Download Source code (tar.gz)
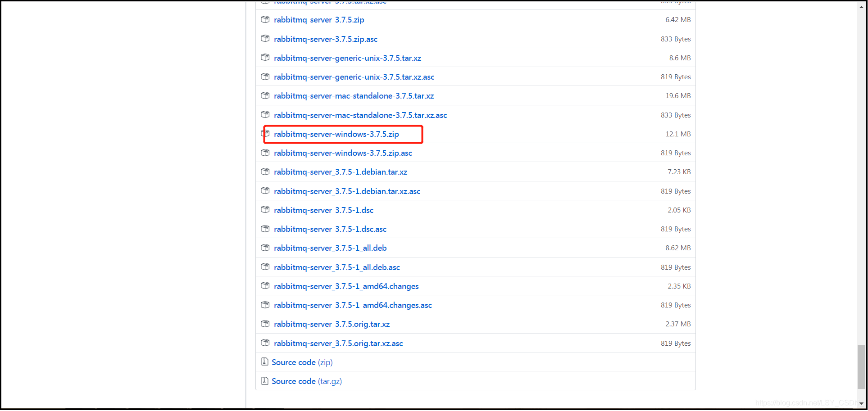This screenshot has width=868, height=411. (x=307, y=381)
